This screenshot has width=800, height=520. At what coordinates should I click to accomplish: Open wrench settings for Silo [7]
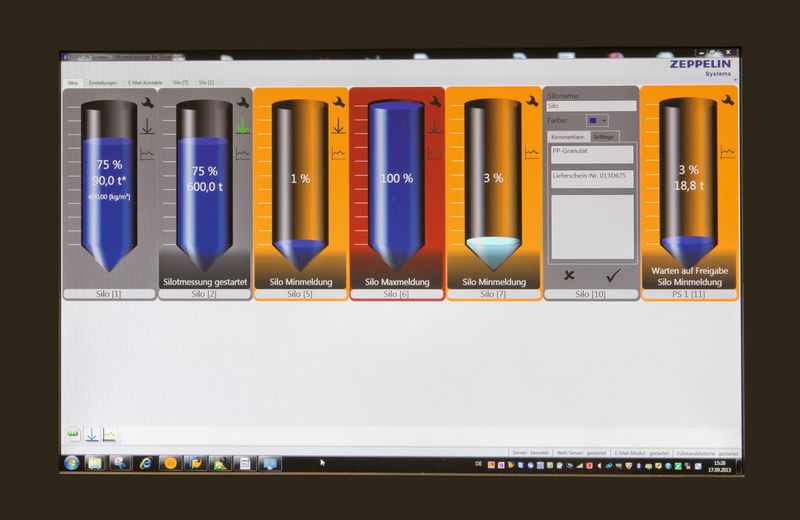pos(532,101)
